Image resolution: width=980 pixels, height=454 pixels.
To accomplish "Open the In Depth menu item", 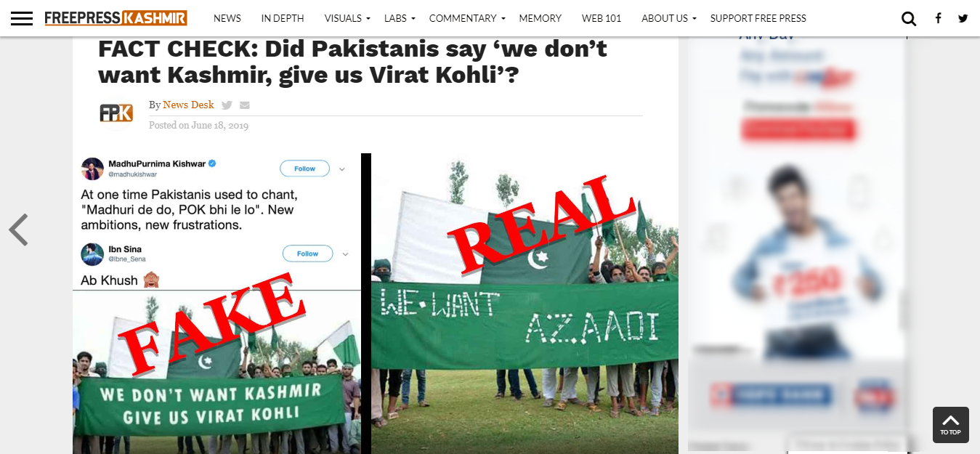I will [x=283, y=18].
